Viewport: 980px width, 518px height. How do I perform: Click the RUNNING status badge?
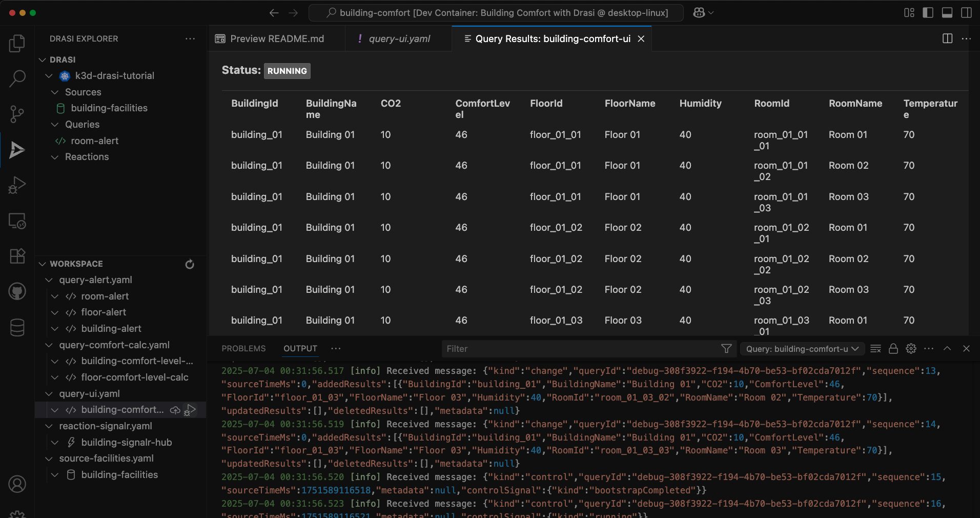(x=287, y=71)
